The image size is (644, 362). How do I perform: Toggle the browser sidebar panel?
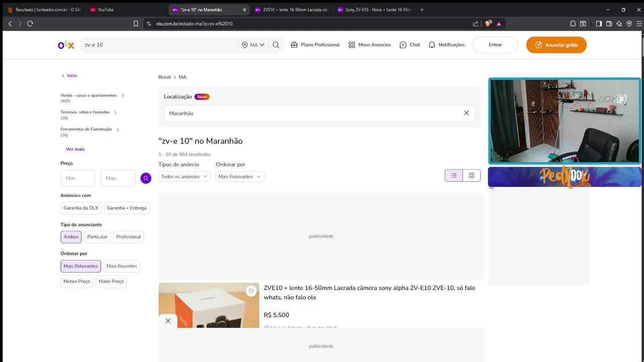tap(599, 24)
